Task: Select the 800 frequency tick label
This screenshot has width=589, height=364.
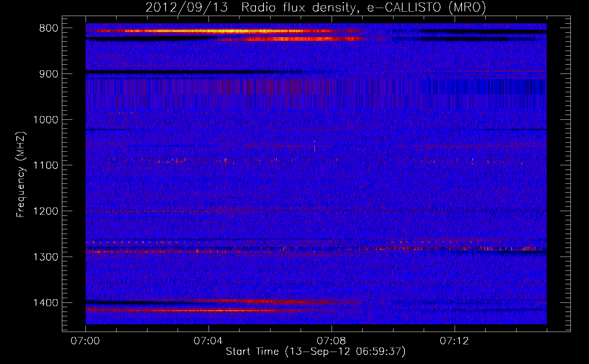Action: (48, 28)
